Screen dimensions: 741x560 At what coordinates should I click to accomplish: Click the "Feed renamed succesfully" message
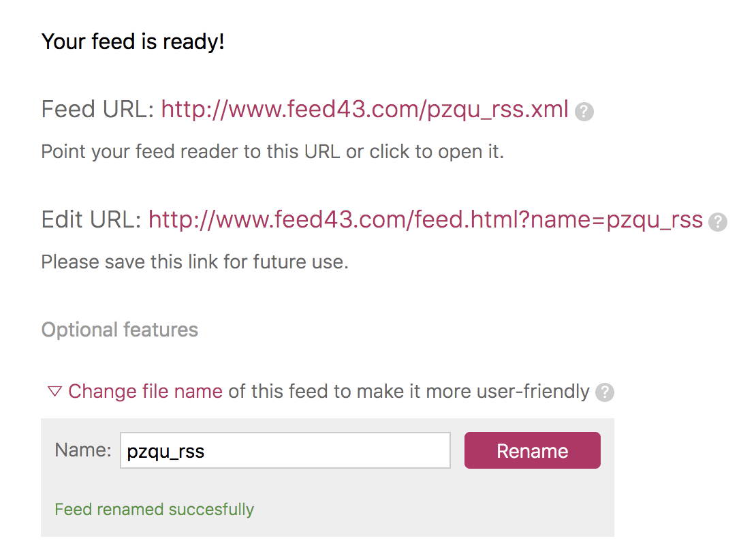[154, 510]
